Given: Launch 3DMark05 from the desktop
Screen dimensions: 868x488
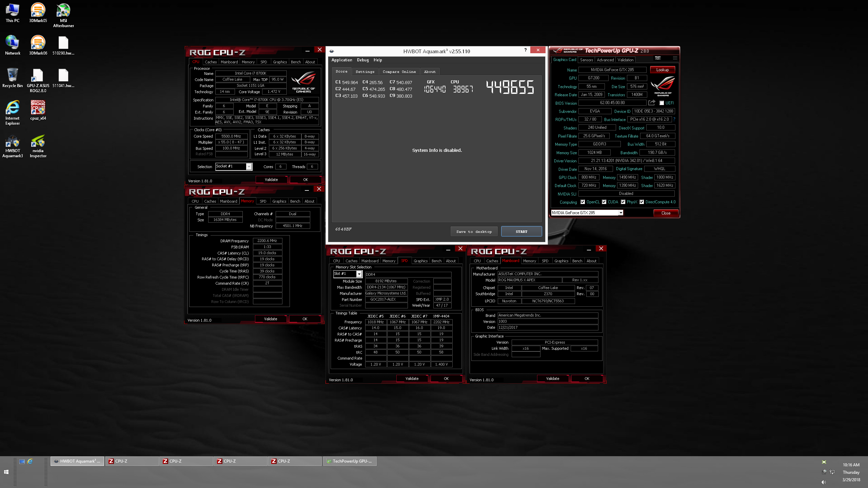Looking at the screenshot, I should [38, 13].
